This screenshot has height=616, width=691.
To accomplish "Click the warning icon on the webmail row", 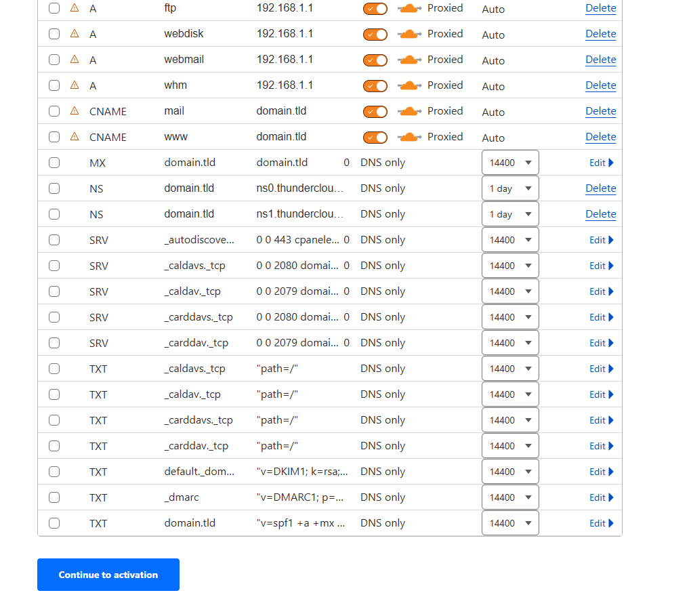I will [75, 59].
